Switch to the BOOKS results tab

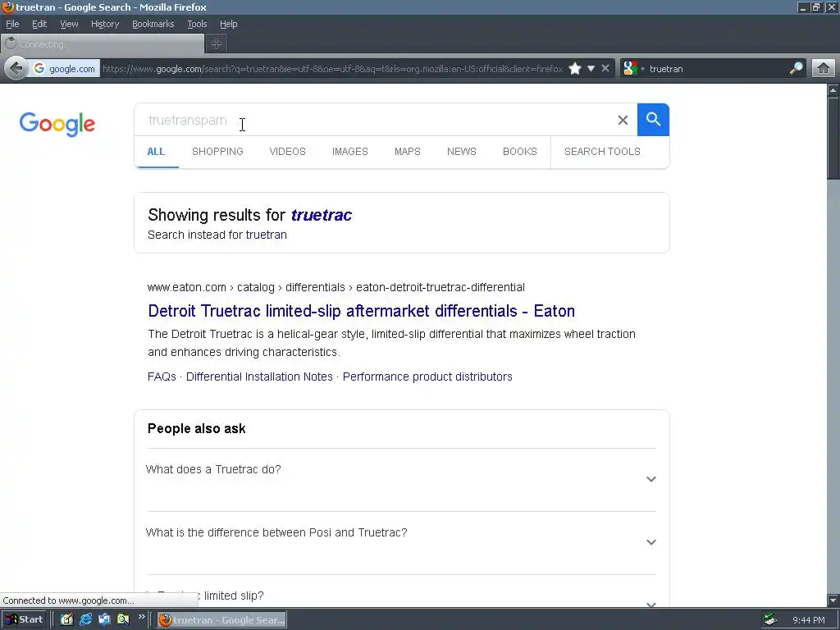coord(519,152)
